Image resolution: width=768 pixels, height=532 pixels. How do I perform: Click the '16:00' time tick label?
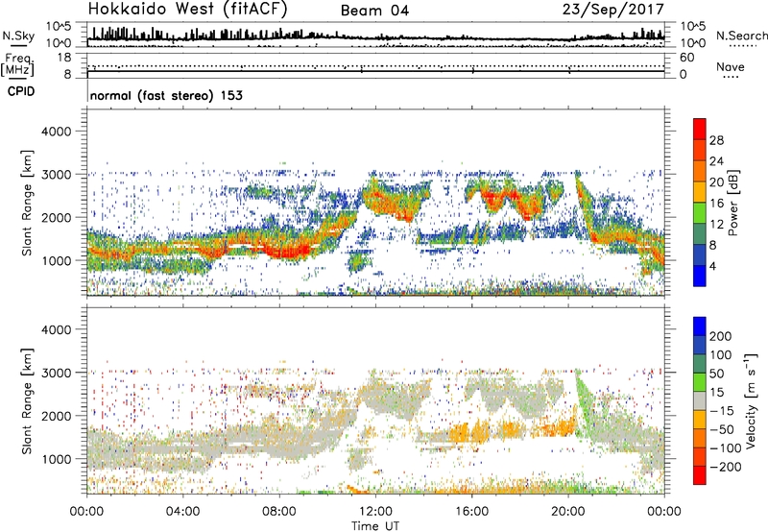point(471,512)
